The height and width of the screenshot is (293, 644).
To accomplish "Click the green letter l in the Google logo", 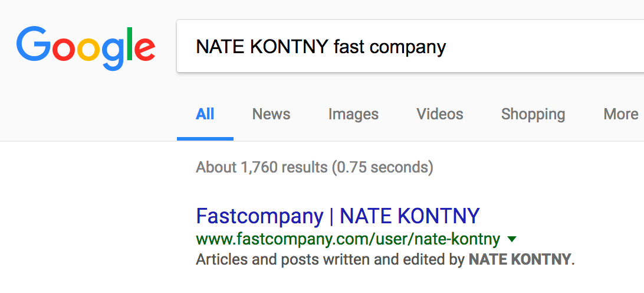I will (130, 44).
